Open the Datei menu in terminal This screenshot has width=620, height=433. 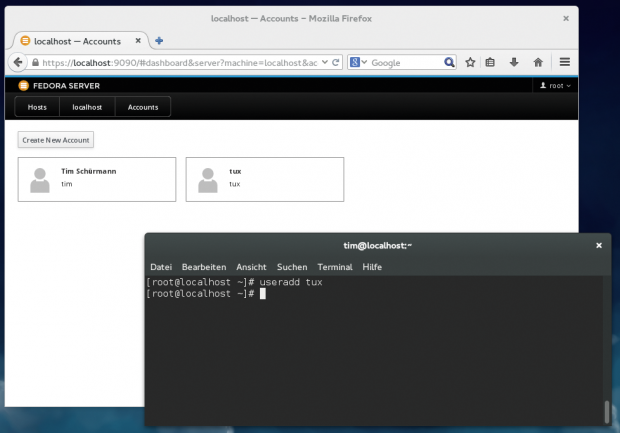click(160, 267)
